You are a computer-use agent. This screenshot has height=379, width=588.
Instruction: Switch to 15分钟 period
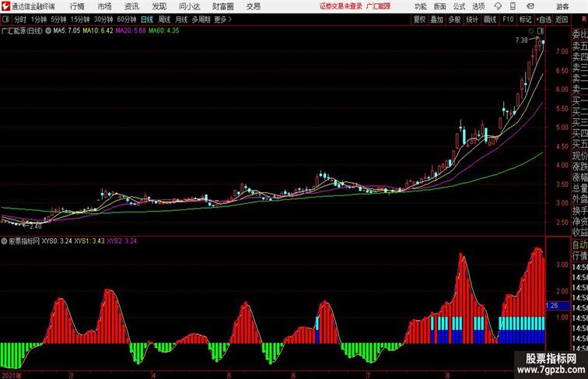click(80, 19)
